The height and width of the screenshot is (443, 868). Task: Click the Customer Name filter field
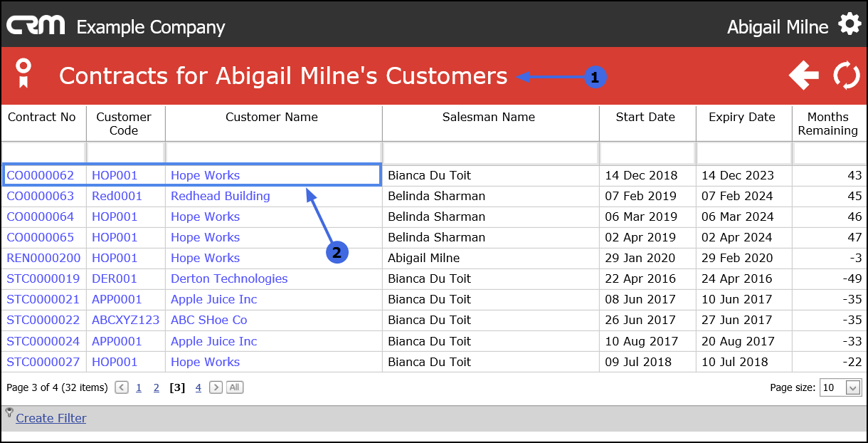point(273,152)
